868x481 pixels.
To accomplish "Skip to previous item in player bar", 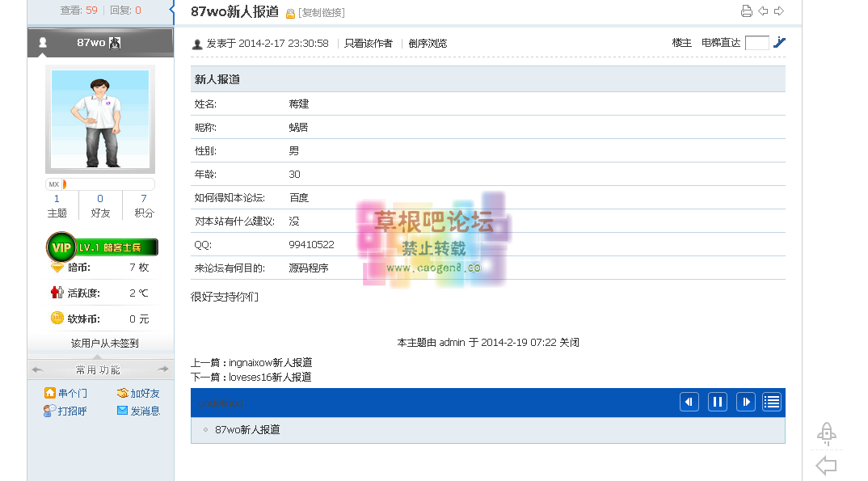I will [689, 402].
